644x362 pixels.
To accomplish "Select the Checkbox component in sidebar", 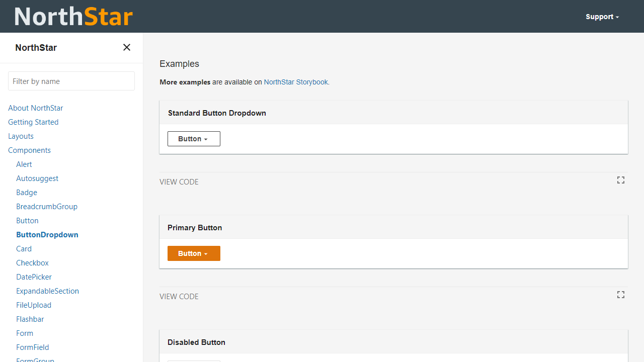I will point(32,263).
